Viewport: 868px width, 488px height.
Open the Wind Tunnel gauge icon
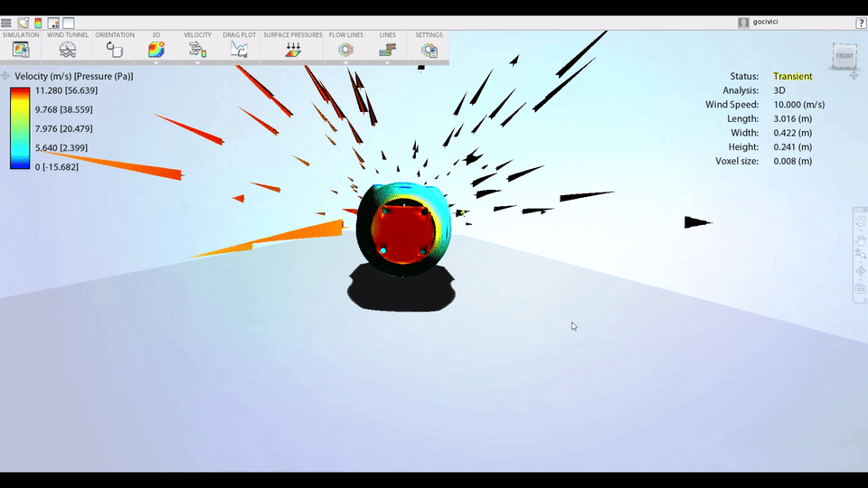click(68, 50)
